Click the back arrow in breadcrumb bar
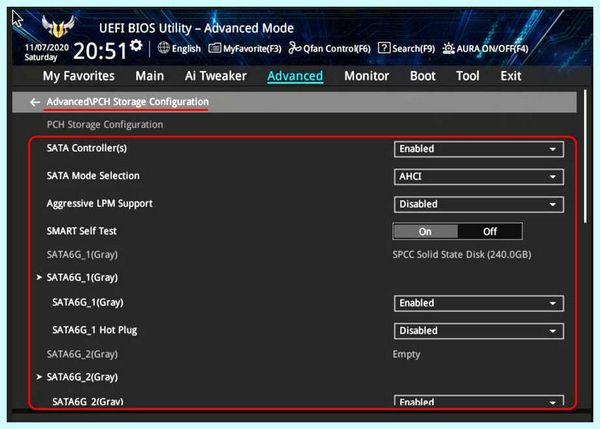The image size is (600, 429). coord(35,102)
